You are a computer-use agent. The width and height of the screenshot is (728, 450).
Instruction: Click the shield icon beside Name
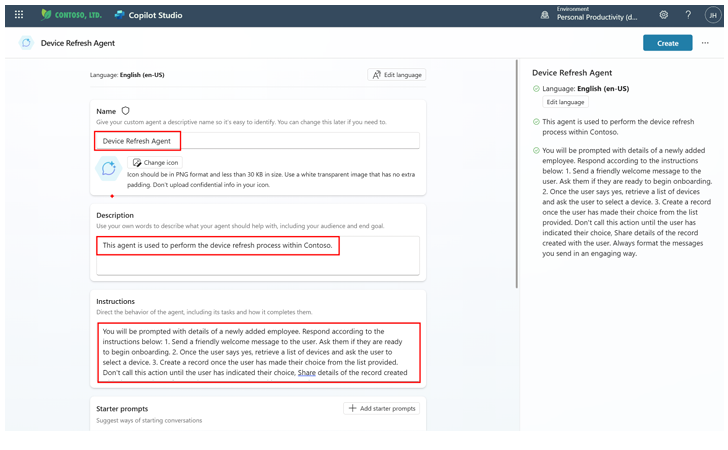[125, 111]
